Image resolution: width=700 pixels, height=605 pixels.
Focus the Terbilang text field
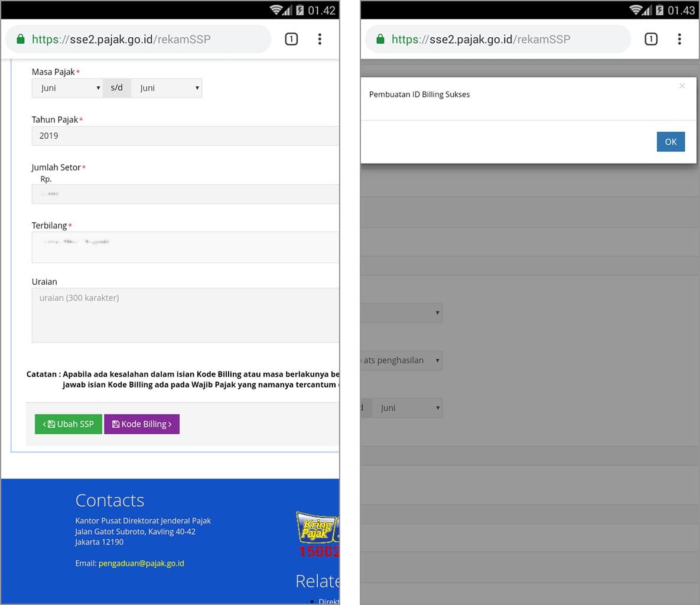[184, 247]
